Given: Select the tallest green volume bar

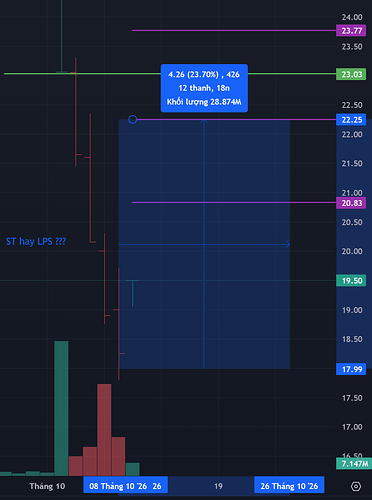Looking at the screenshot, I should [61, 408].
